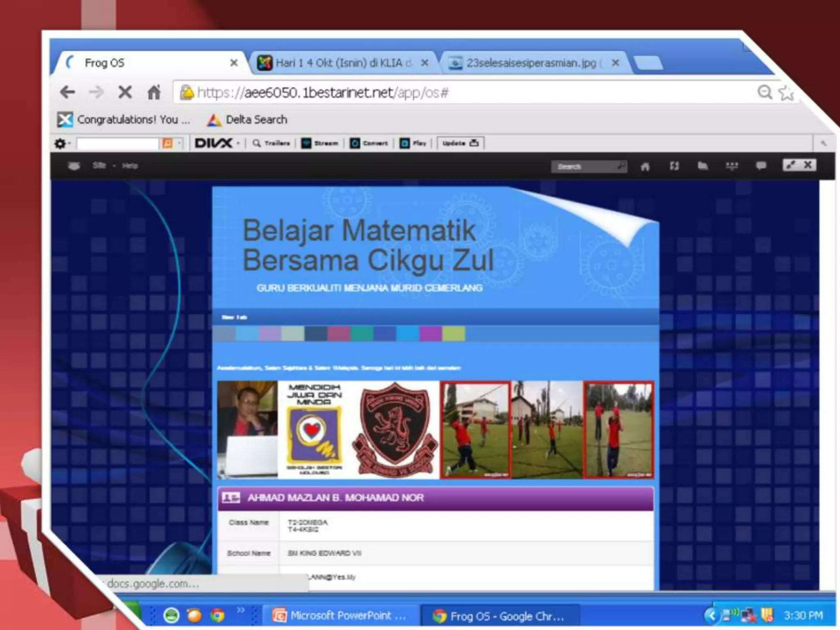Click the DivX Update button
The height and width of the screenshot is (630, 840).
click(460, 143)
